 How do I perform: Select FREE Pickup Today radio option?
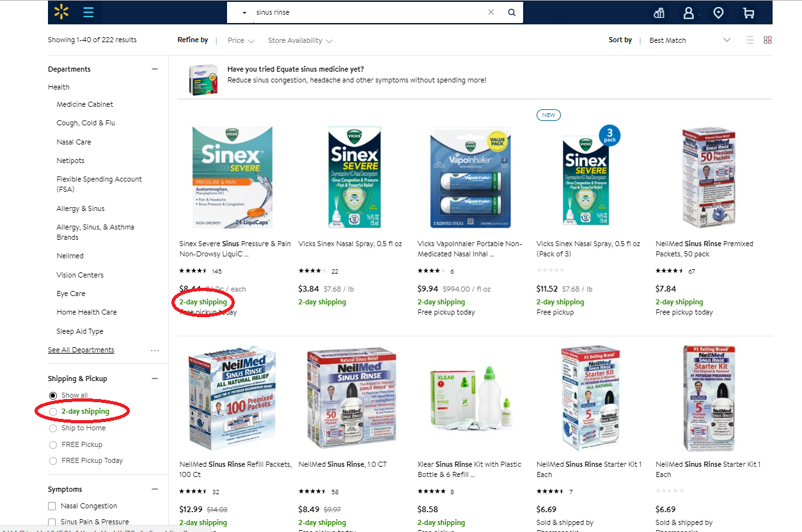click(53, 461)
